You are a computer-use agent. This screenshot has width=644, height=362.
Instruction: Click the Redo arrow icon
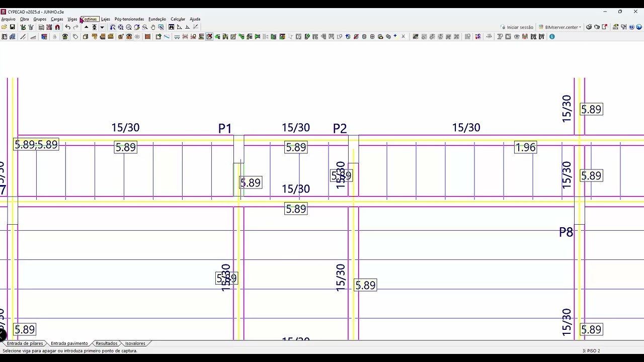pos(75,27)
